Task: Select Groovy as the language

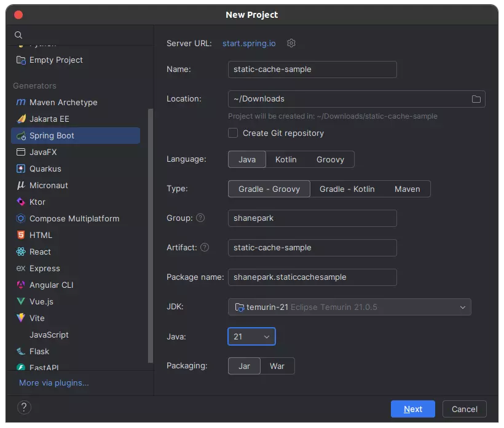Action: (x=330, y=159)
